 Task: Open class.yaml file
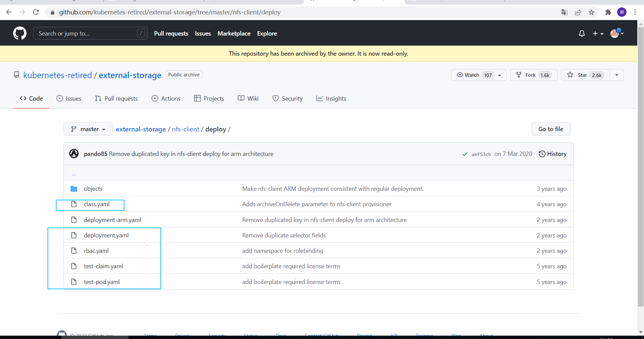click(x=97, y=204)
